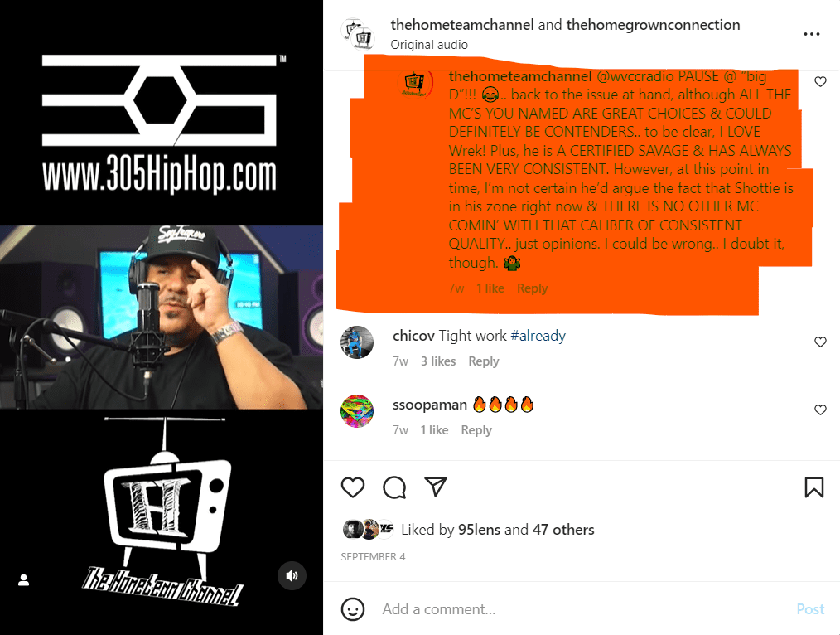View thehomegrownconnection profile from header
Viewport: 840px width, 635px height.
(x=653, y=25)
